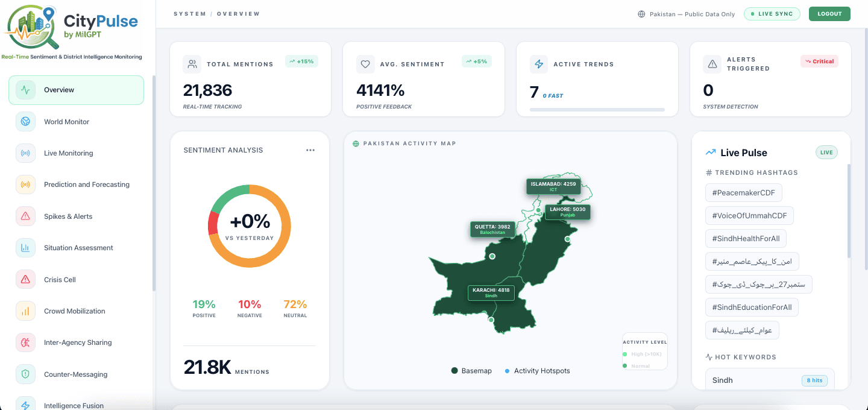Click the LAHORE: 5030 map label

(x=567, y=212)
